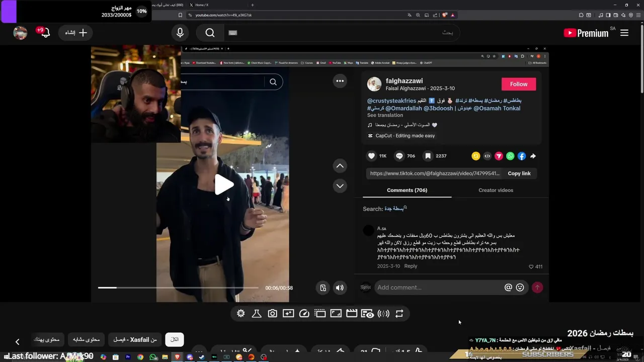Viewport: 644px width, 362px height.
Task: Click the red send-to-friends icon
Action: click(499, 156)
